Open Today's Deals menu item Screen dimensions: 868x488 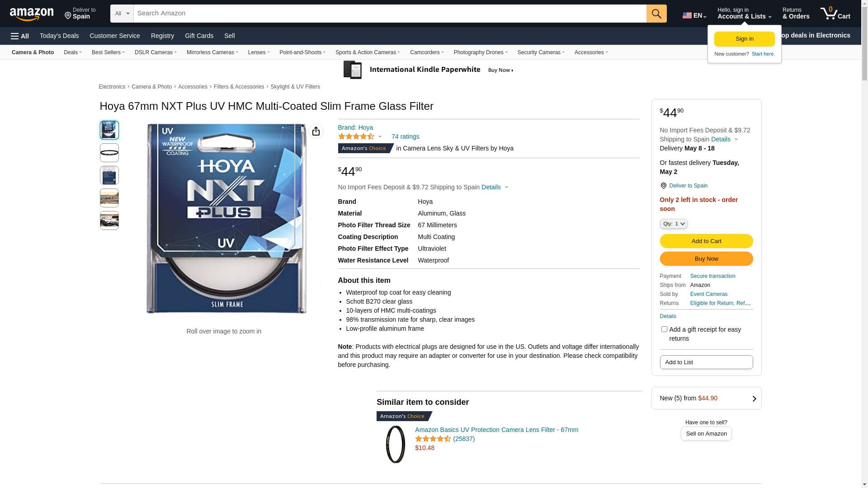tap(59, 36)
